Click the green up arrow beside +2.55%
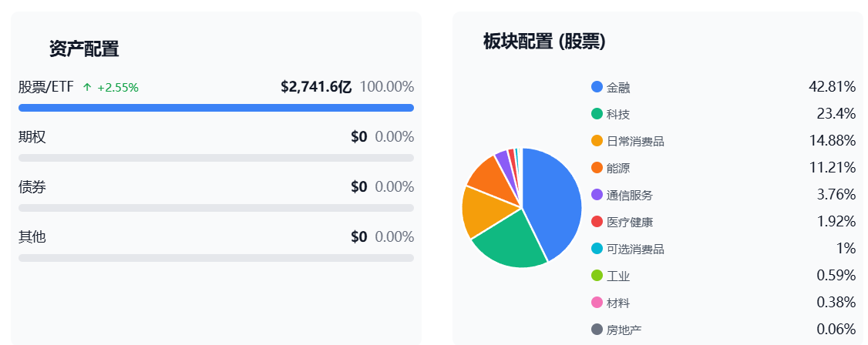This screenshot has height=345, width=868. (87, 87)
